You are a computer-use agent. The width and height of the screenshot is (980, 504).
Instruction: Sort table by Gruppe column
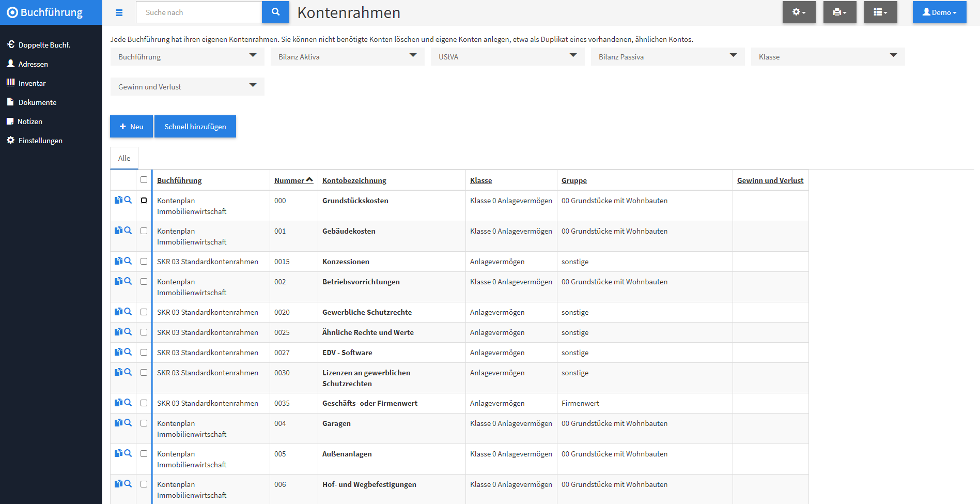(x=574, y=180)
